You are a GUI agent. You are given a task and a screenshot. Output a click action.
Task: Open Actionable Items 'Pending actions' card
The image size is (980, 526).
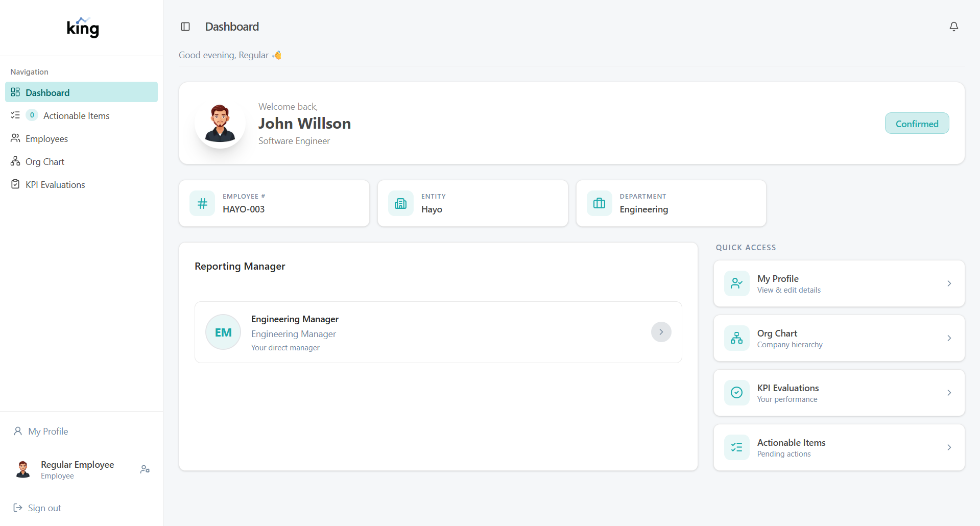(x=839, y=447)
